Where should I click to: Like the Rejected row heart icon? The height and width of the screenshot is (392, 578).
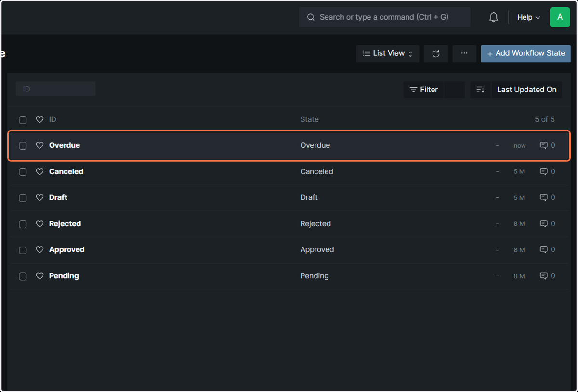(x=40, y=224)
